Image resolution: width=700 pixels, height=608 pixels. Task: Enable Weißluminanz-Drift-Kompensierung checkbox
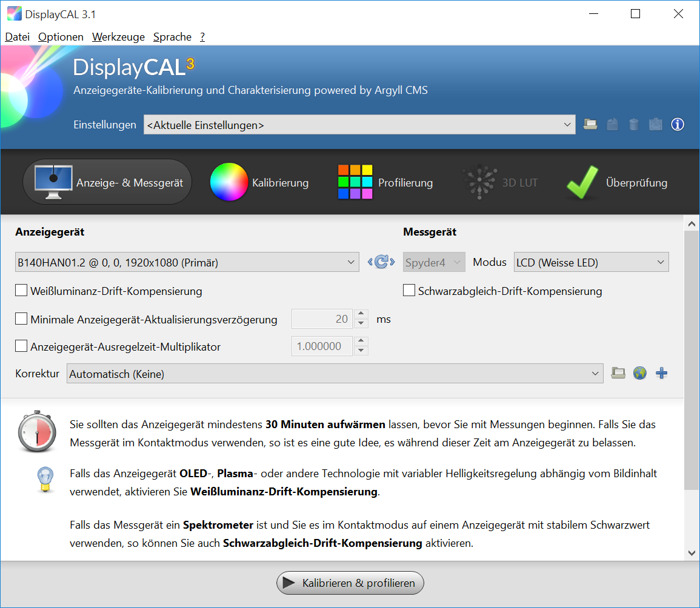21,291
